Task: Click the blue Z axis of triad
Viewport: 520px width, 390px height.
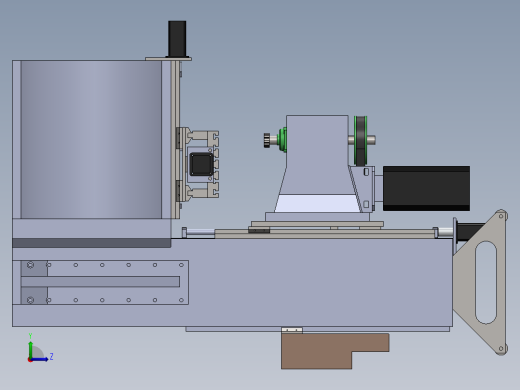Action: click(40, 359)
